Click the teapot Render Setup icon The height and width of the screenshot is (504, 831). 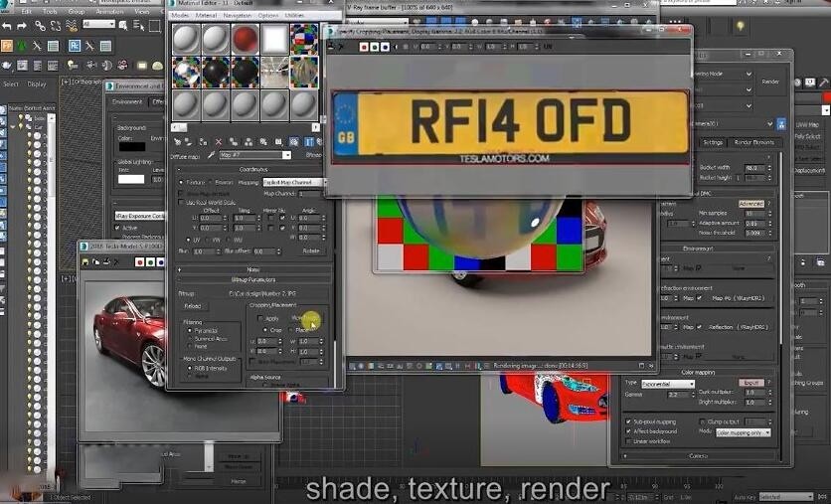click(6, 66)
